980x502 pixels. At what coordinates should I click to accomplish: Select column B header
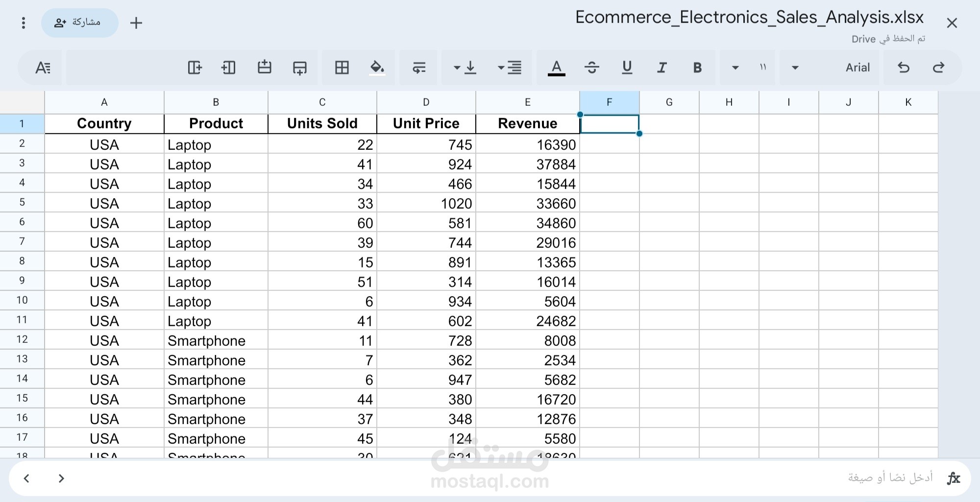(x=216, y=102)
